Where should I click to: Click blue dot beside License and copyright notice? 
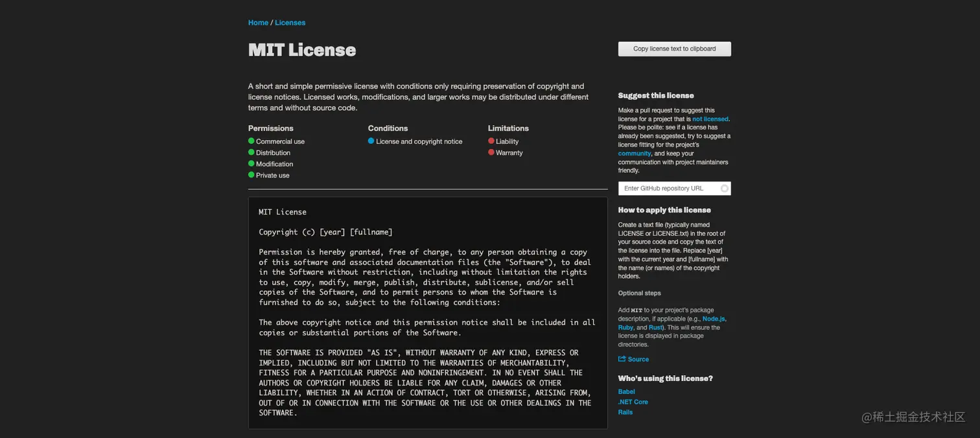[x=371, y=141]
